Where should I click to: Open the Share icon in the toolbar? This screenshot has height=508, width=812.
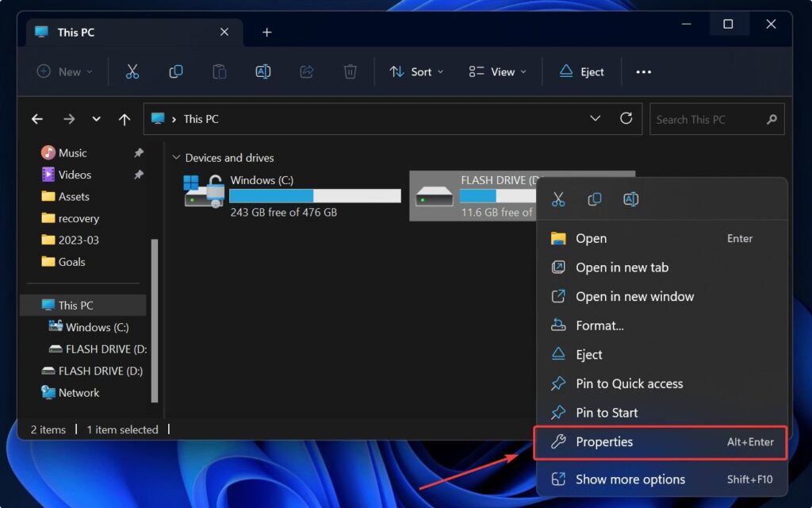(306, 71)
